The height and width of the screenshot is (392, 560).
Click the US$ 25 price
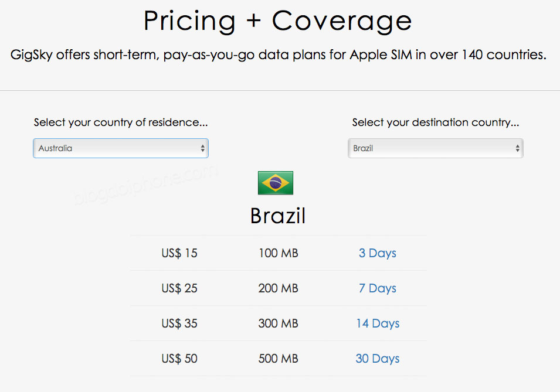coord(179,288)
